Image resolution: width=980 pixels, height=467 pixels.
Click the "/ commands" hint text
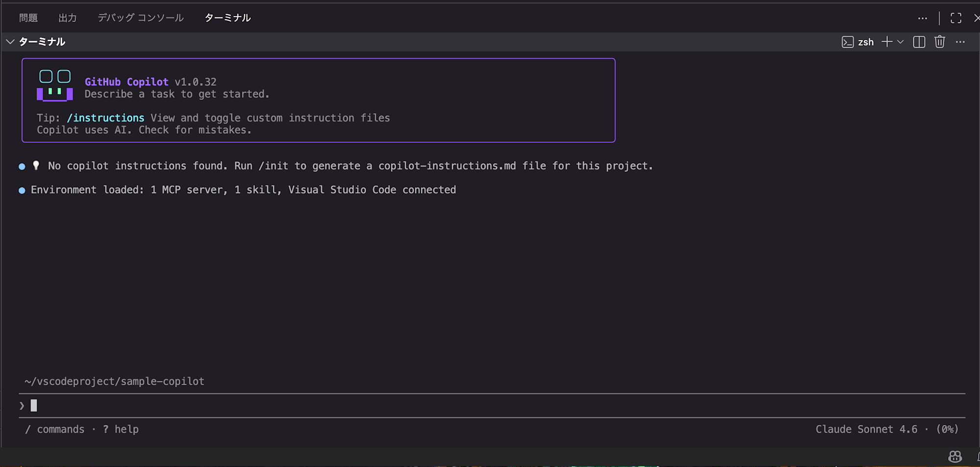point(55,429)
